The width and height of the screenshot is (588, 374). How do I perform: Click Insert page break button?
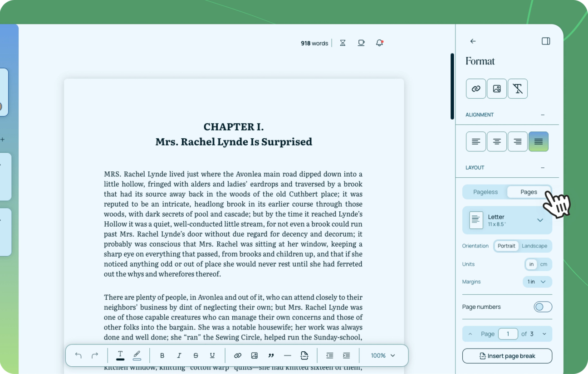click(x=507, y=356)
